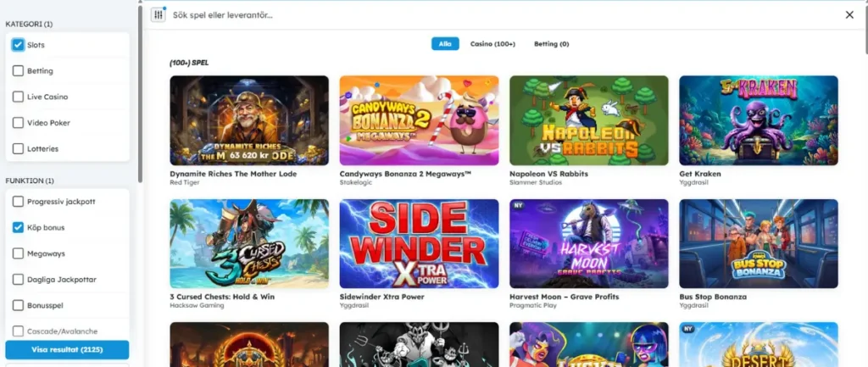
Task: Click provider name Red Tiger
Action: (x=183, y=182)
